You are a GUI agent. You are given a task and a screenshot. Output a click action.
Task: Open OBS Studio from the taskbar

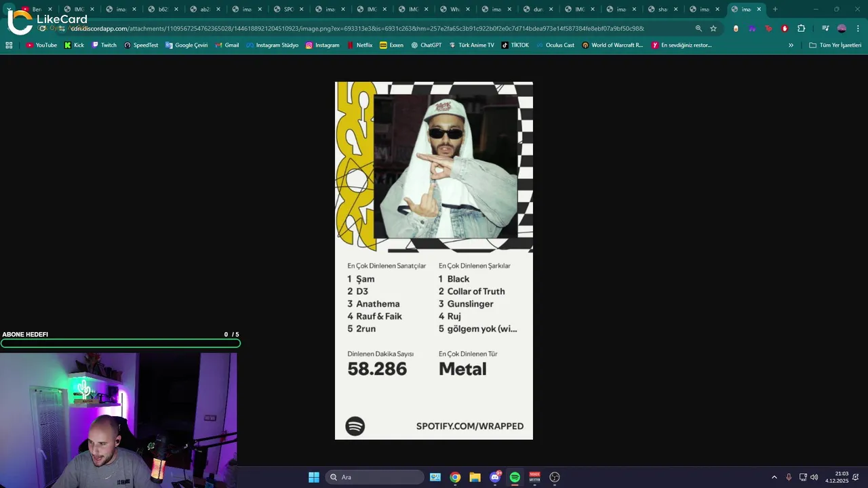pos(555,477)
